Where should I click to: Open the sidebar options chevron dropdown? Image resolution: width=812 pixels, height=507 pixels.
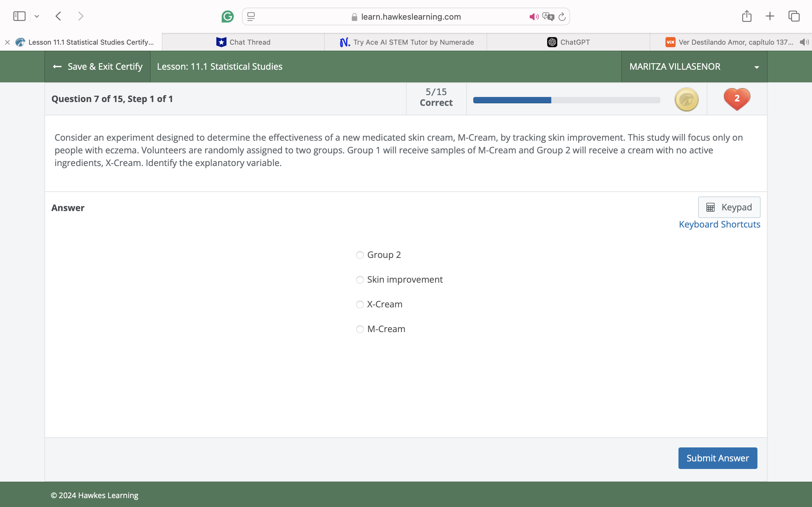[37, 16]
